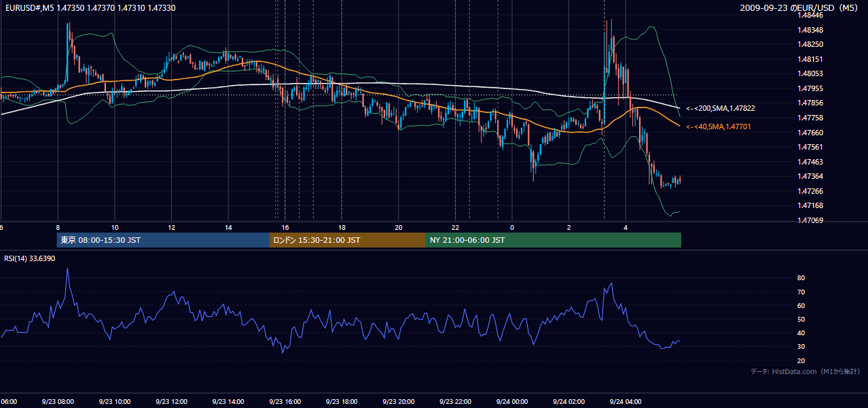Click price axis value 1.48053
868x408 pixels.
point(810,73)
